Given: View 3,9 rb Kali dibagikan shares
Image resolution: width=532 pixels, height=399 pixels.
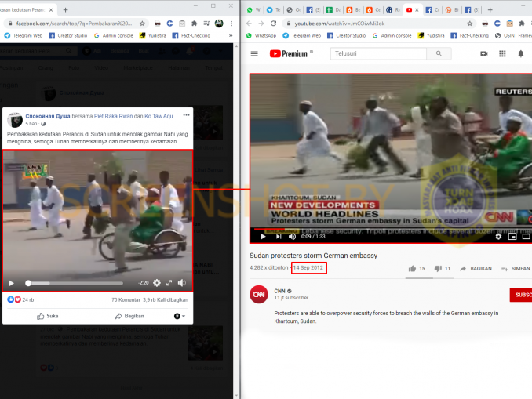Looking at the screenshot, I should coord(166,300).
